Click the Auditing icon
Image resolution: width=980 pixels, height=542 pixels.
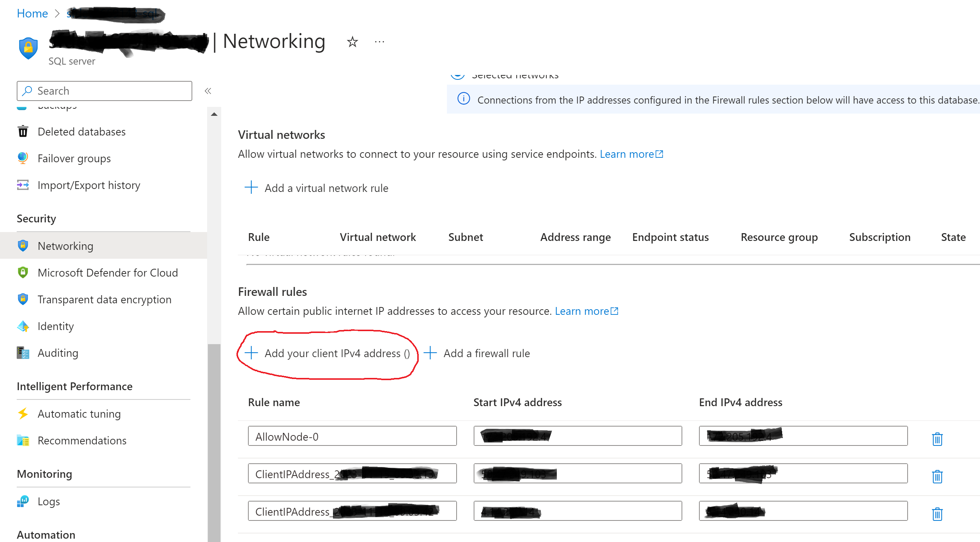[x=23, y=353]
